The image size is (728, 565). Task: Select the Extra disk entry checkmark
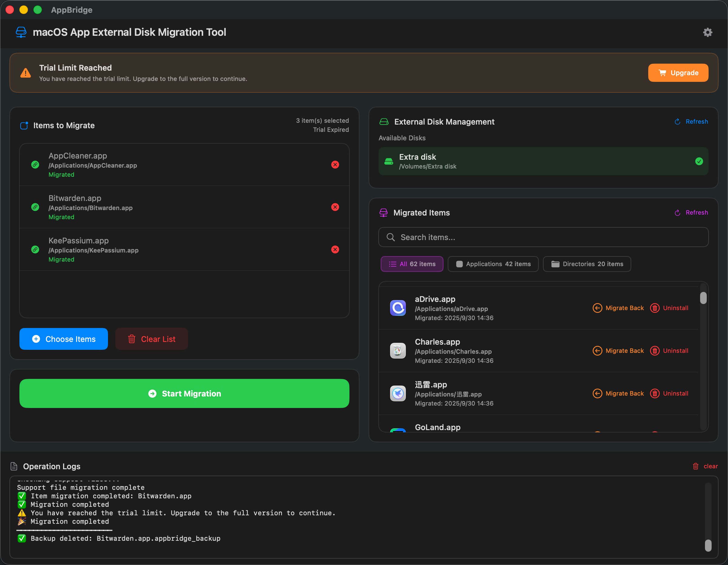tap(699, 161)
